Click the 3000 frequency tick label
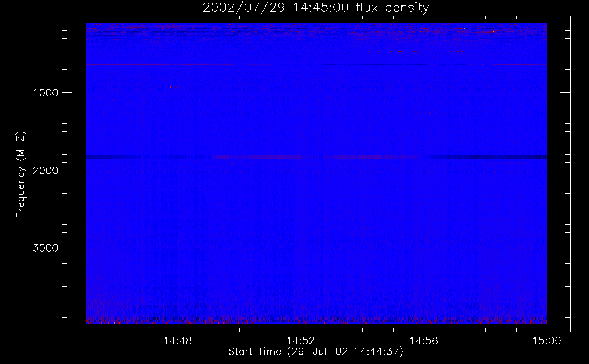The image size is (589, 364). click(46, 248)
